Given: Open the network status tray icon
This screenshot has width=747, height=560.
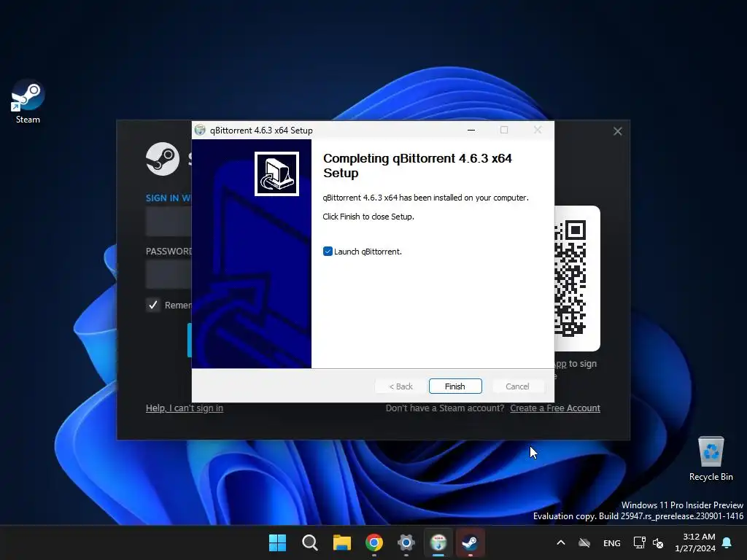Looking at the screenshot, I should pos(639,542).
